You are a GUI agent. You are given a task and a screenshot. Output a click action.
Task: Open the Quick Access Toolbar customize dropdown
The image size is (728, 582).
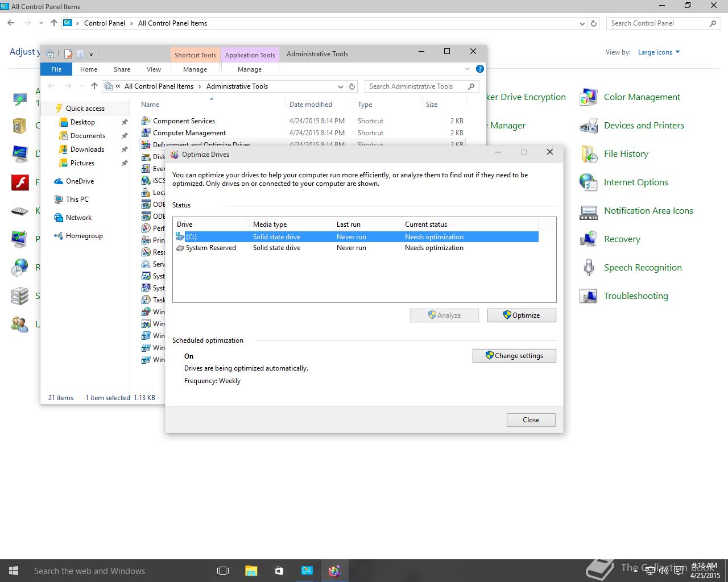(x=91, y=55)
